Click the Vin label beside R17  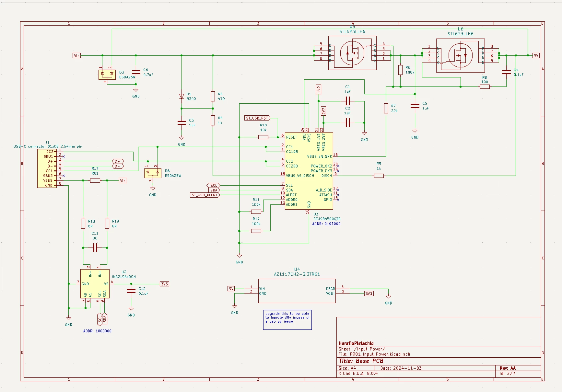pos(123,180)
